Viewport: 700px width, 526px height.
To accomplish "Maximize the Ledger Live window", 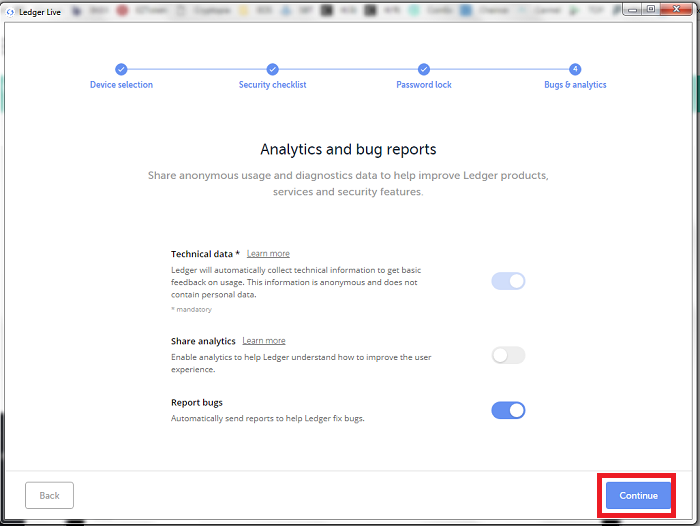I will 651,9.
